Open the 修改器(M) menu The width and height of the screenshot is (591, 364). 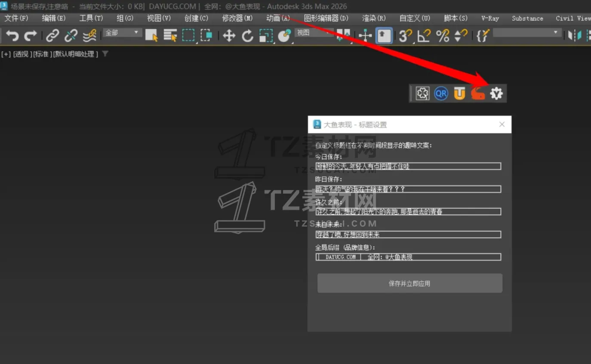click(237, 18)
